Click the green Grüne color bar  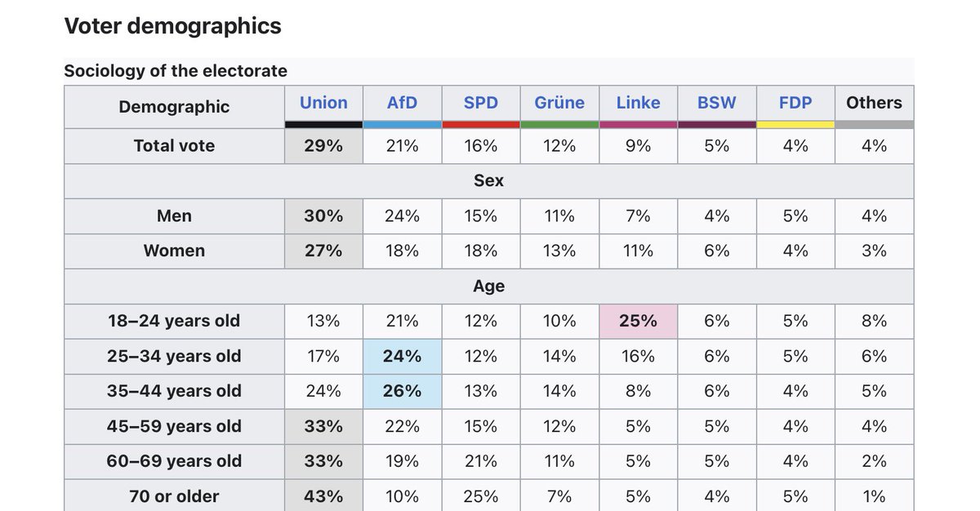(559, 125)
